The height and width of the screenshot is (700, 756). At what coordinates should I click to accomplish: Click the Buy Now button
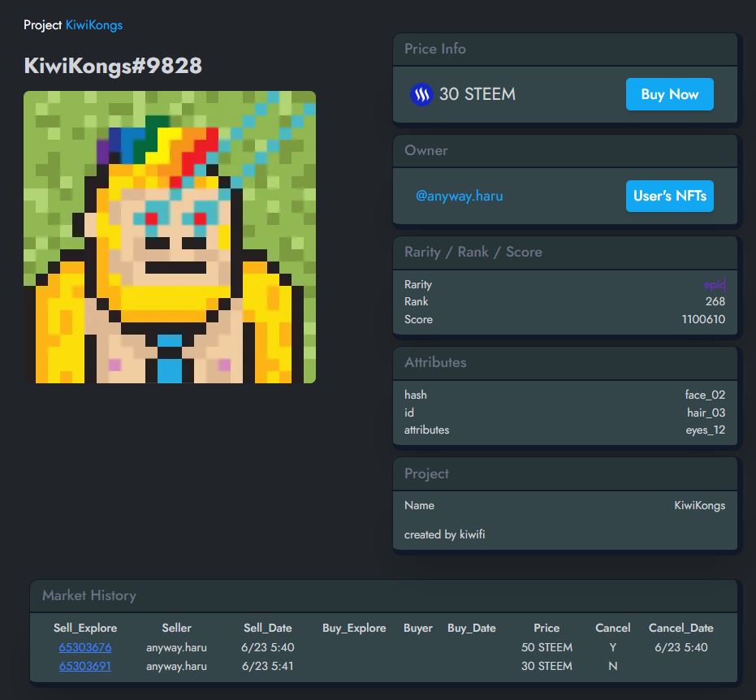tap(669, 94)
